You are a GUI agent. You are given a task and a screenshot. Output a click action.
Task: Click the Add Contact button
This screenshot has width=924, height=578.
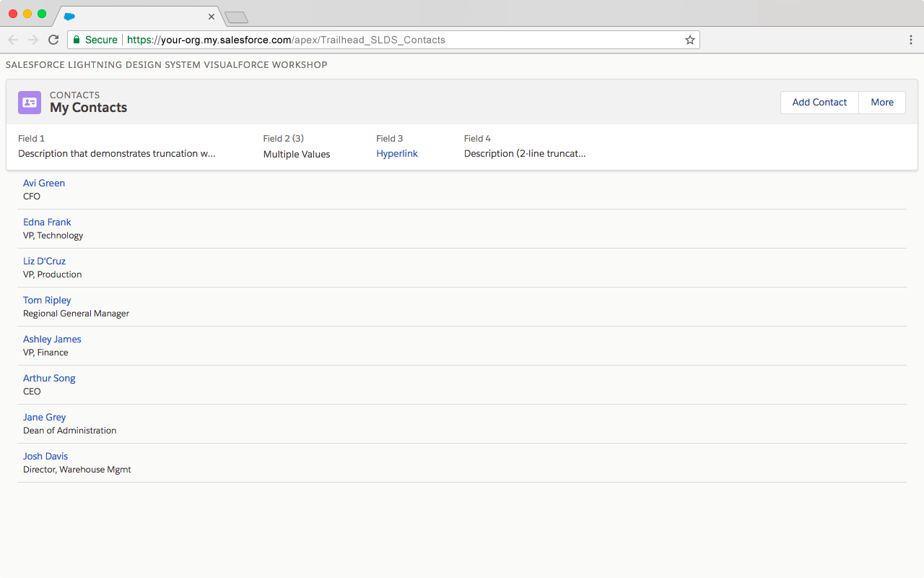pos(819,103)
